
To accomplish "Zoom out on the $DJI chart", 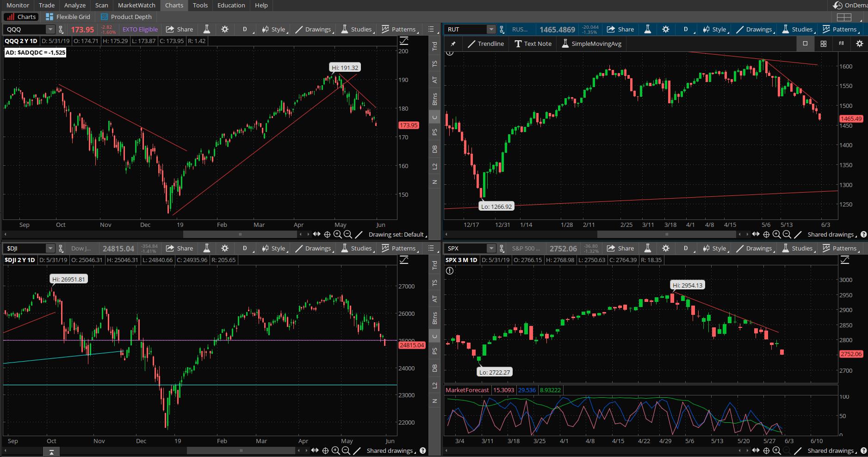I will click(x=346, y=451).
